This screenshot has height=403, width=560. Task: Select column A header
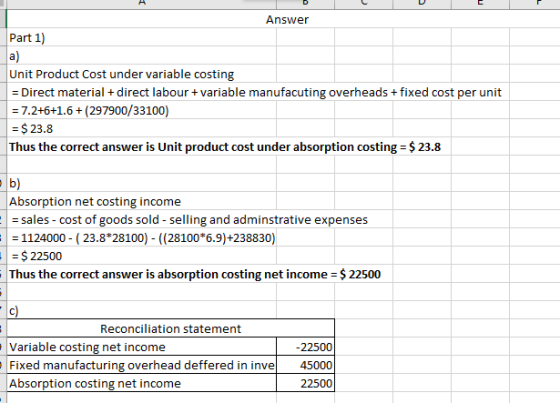click(141, 4)
